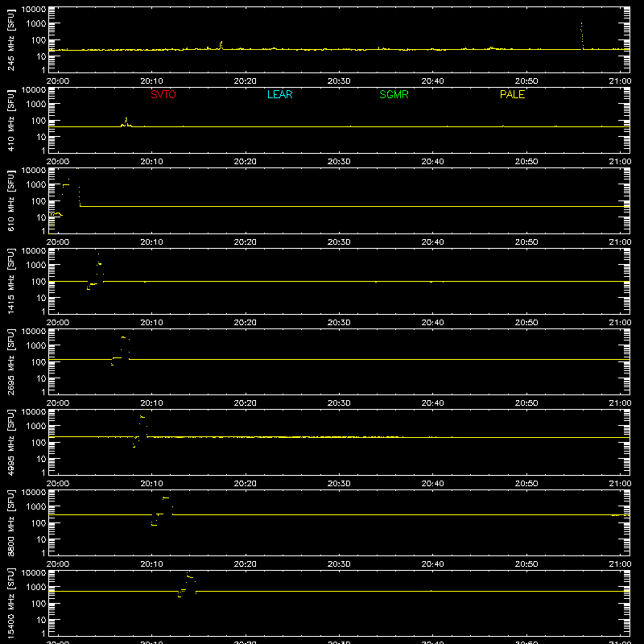The height and width of the screenshot is (644, 644).
Task: Click the cyan LEAR station label
Action: coord(279,94)
